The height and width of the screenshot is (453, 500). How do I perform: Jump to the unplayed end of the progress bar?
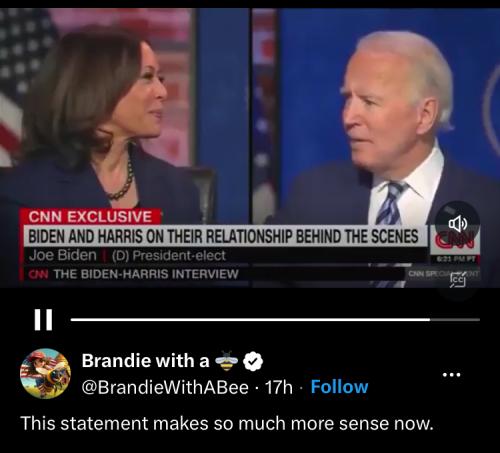[x=455, y=320]
